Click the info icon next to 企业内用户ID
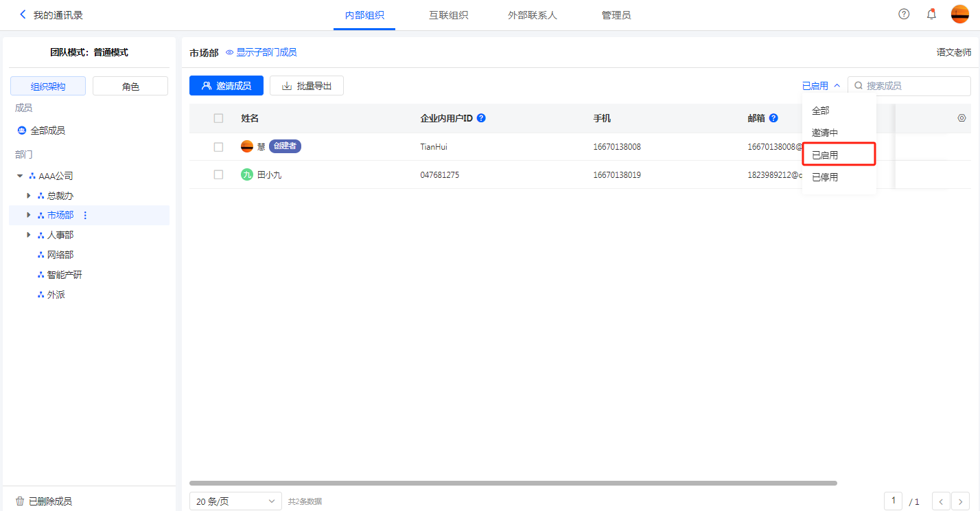 (x=481, y=118)
